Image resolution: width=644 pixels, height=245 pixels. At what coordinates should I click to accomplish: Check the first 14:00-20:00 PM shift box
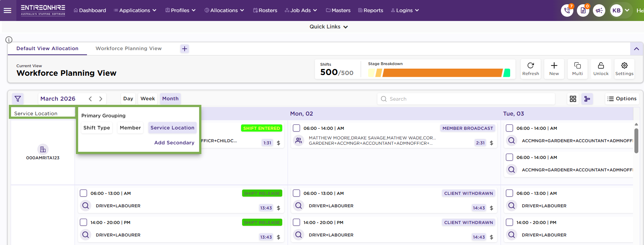pyautogui.click(x=83, y=223)
